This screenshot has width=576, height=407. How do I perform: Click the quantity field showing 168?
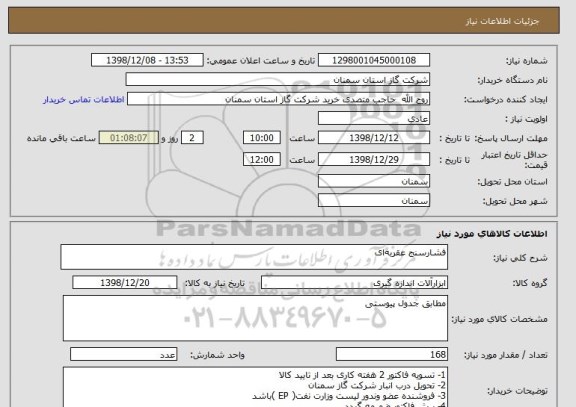coord(392,354)
